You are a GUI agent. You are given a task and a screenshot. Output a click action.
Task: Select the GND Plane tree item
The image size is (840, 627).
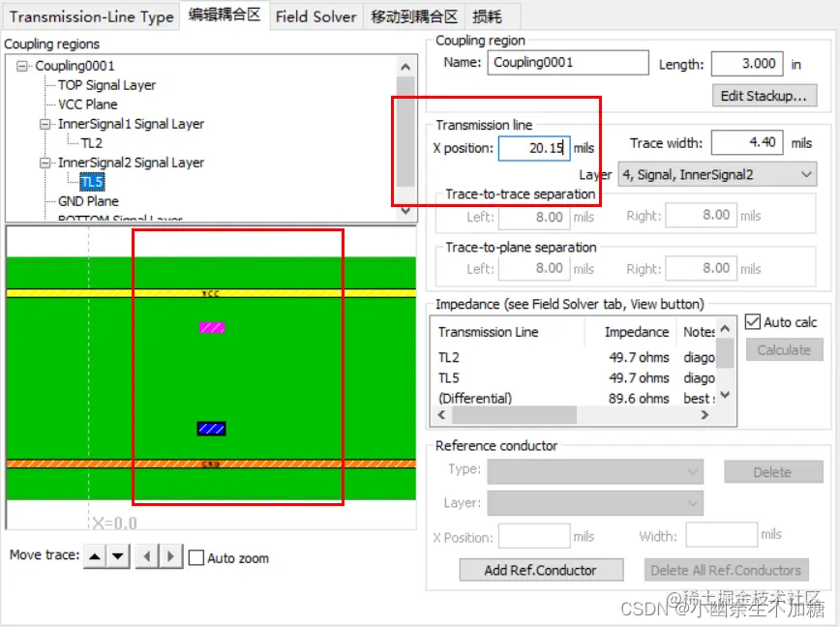pos(88,201)
